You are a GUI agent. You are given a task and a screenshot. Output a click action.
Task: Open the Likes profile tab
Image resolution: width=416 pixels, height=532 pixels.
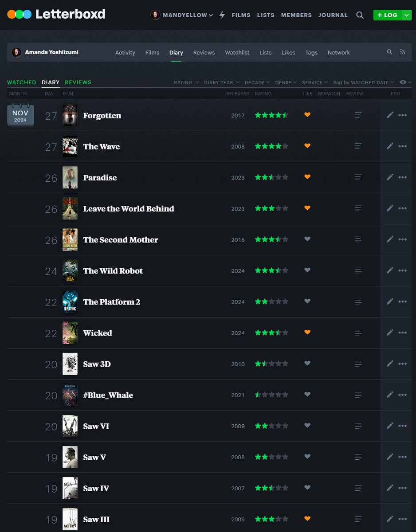[x=288, y=52]
